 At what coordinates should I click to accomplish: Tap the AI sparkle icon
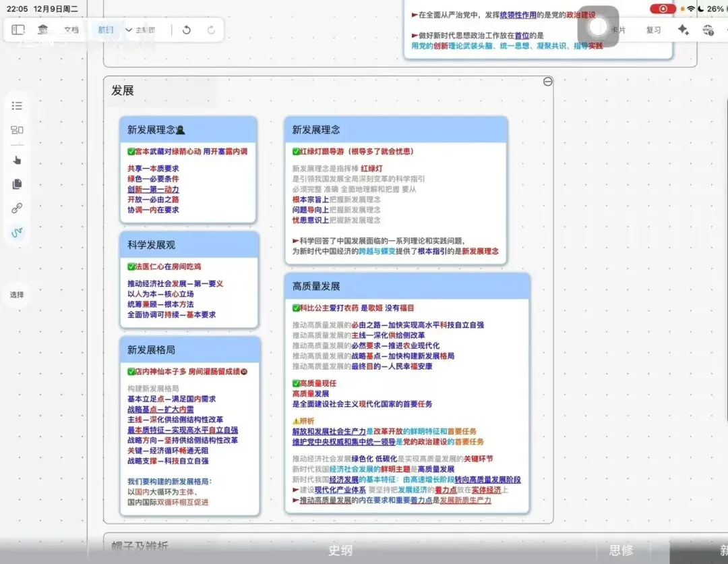[x=683, y=30]
